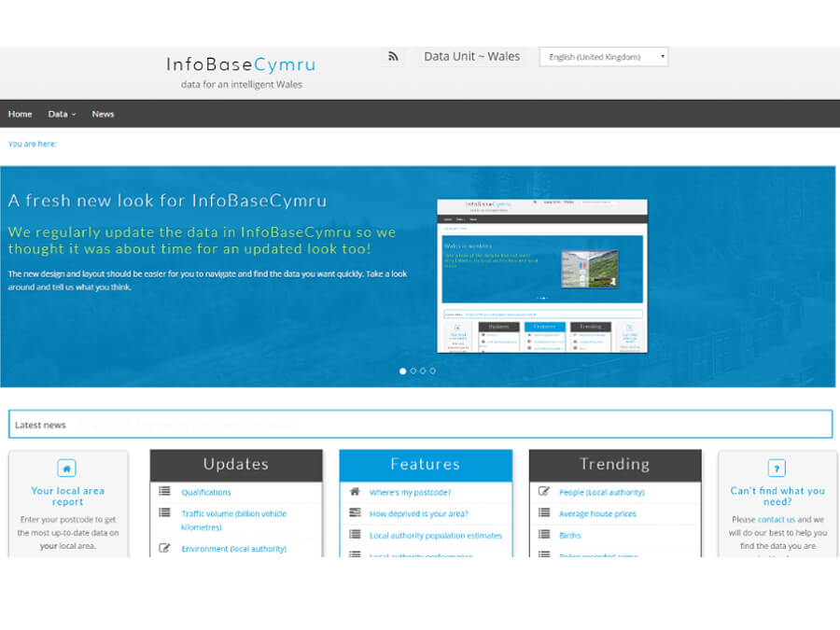Click the banner heading 'A fresh new look for InfoBaseCymru'
The height and width of the screenshot is (630, 840).
pyautogui.click(x=168, y=201)
